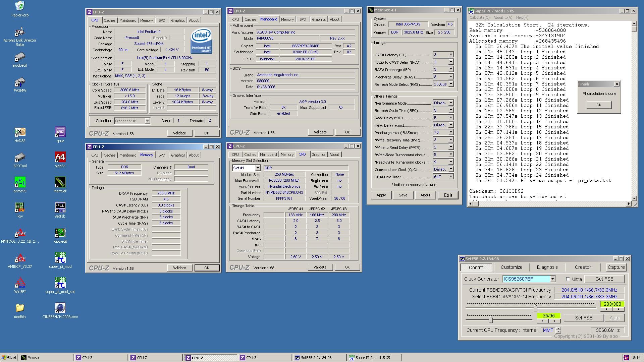The width and height of the screenshot is (644, 362).
Task: Click the Super PI vertical scrollbar down arrow
Action: [634, 198]
